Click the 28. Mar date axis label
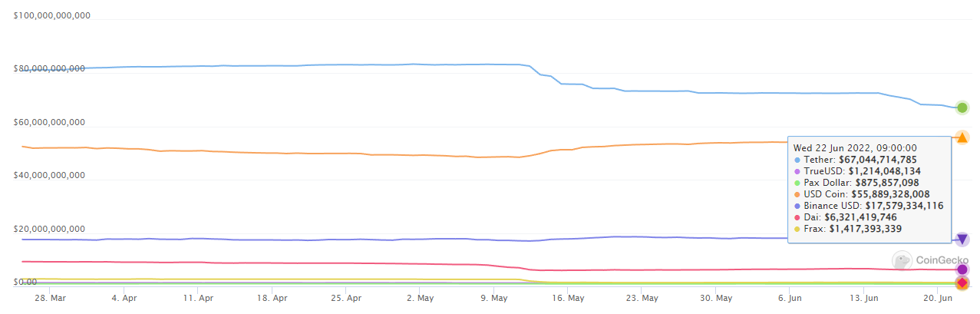Image resolution: width=980 pixels, height=314 pixels. click(50, 297)
